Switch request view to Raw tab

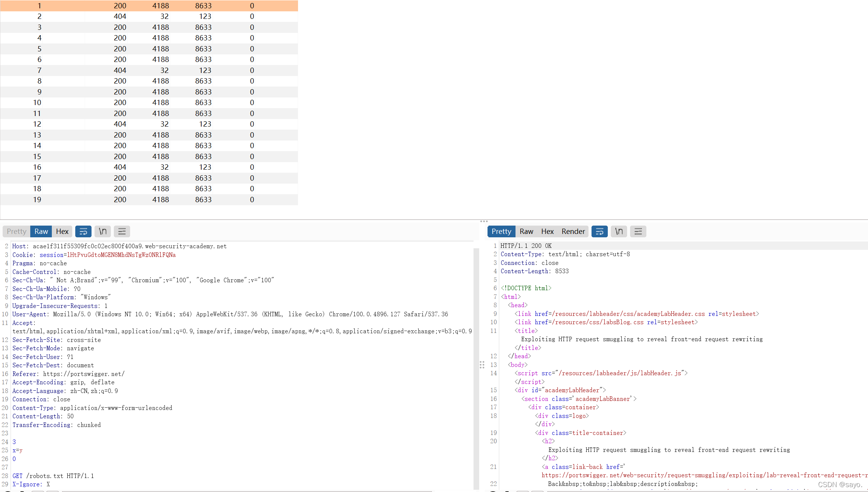tap(41, 231)
